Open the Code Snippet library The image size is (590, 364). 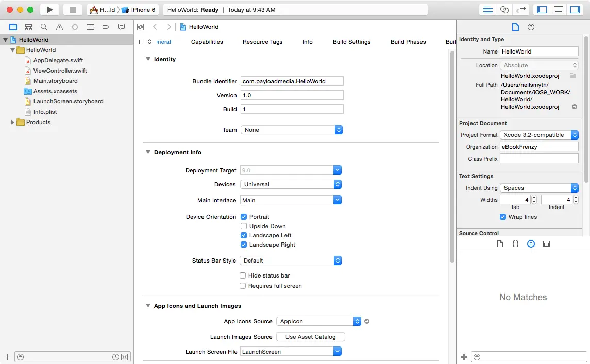coord(515,244)
